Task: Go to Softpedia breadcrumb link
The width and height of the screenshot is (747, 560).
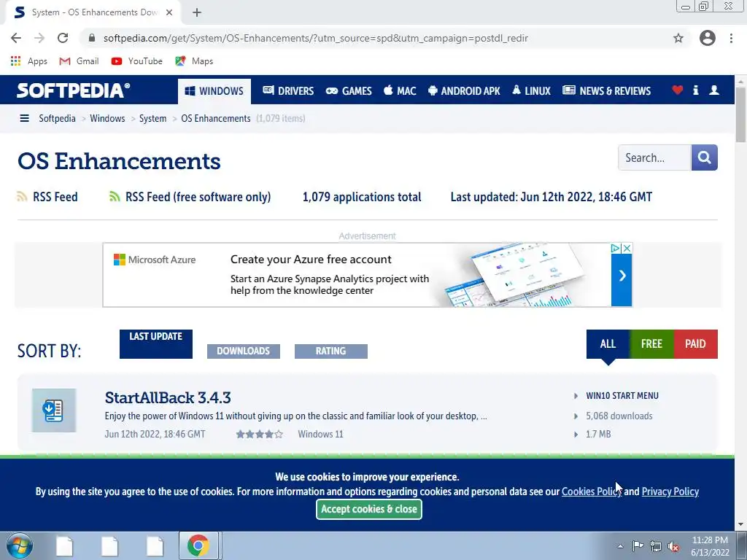Action: [57, 118]
